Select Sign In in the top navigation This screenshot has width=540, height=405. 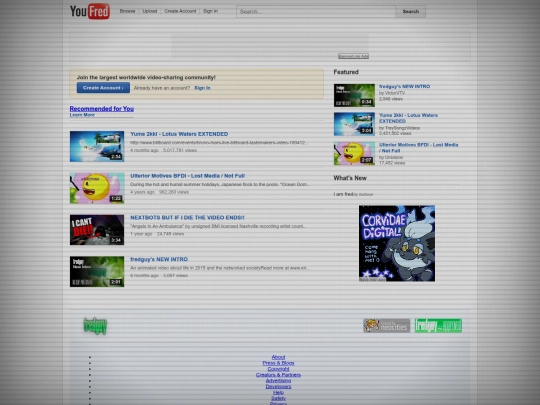(210, 11)
